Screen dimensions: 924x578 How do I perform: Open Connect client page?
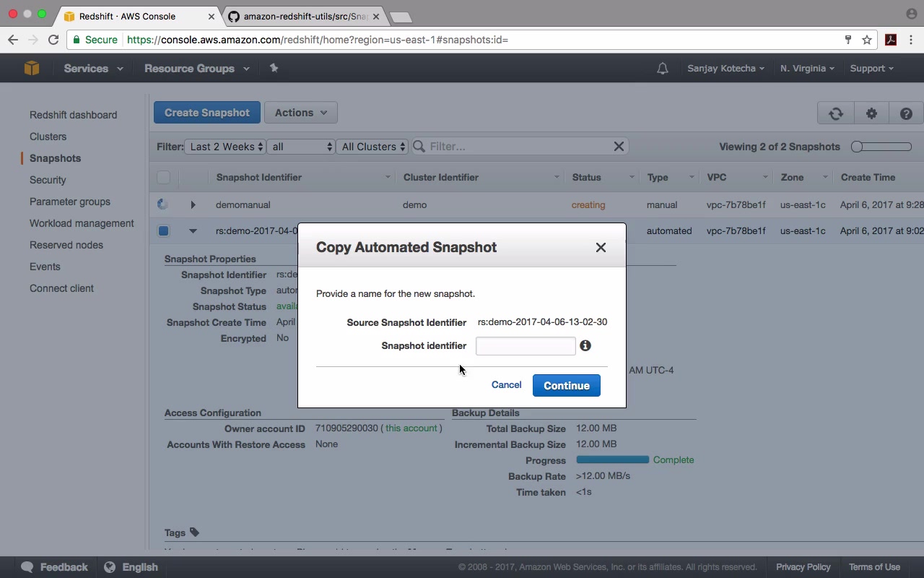pyautogui.click(x=61, y=288)
